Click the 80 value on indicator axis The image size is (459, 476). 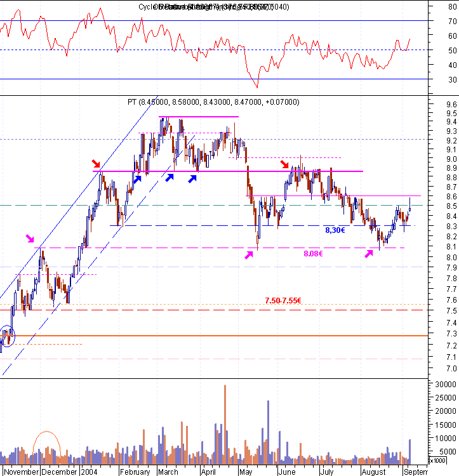(452, 7)
